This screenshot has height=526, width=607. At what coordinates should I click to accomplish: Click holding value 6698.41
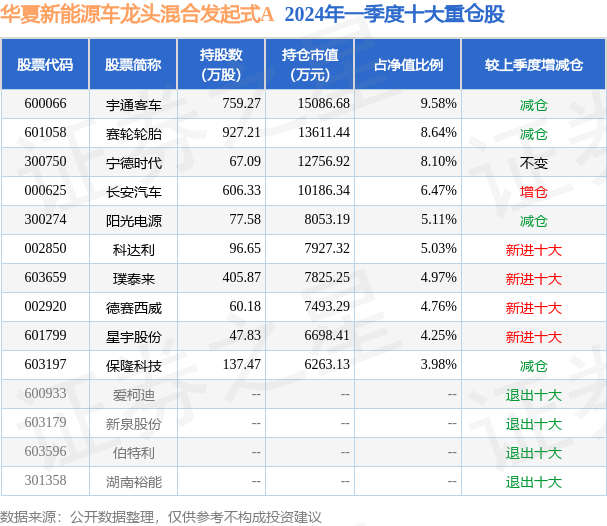point(327,336)
